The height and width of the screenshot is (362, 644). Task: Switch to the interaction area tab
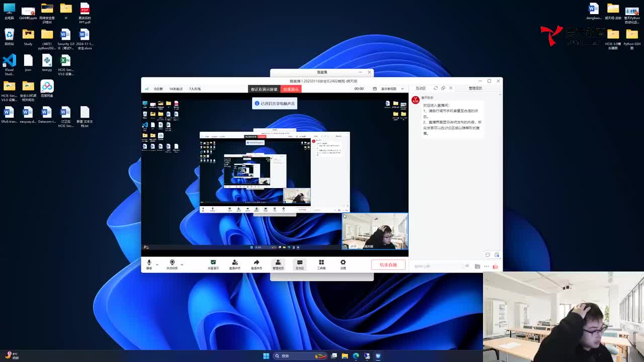coord(421,88)
